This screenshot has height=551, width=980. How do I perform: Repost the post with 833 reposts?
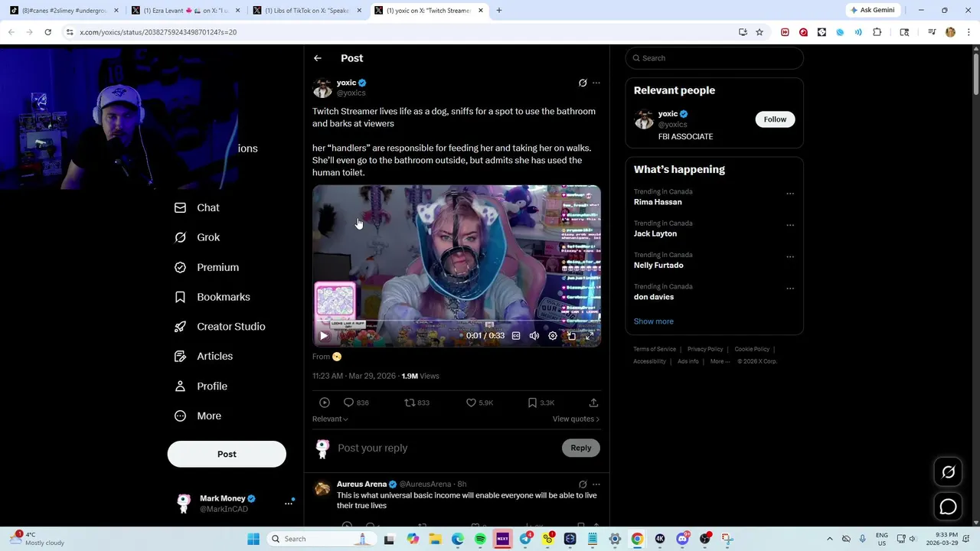click(x=417, y=403)
